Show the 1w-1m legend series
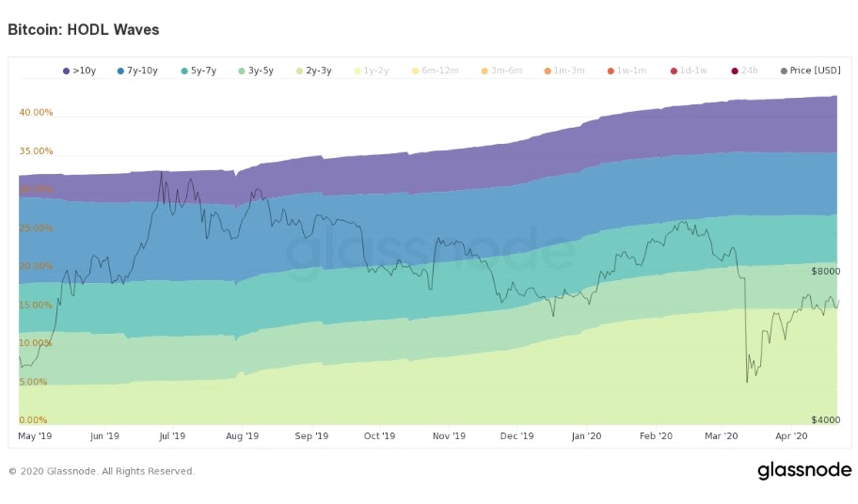This screenshot has height=504, width=858. (x=627, y=71)
